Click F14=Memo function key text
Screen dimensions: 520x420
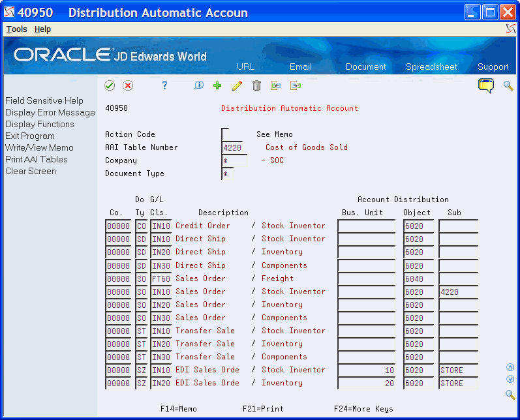click(178, 409)
